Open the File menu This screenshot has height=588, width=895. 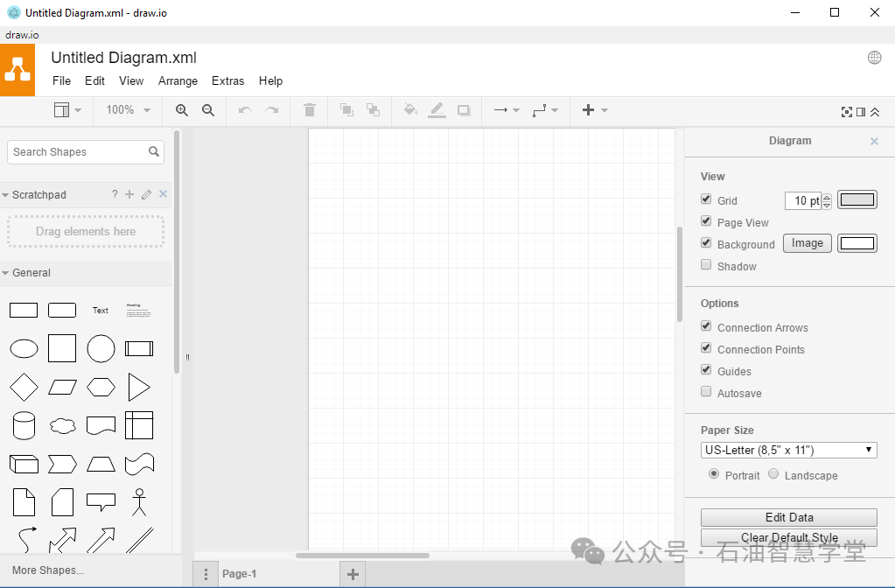[x=61, y=81]
